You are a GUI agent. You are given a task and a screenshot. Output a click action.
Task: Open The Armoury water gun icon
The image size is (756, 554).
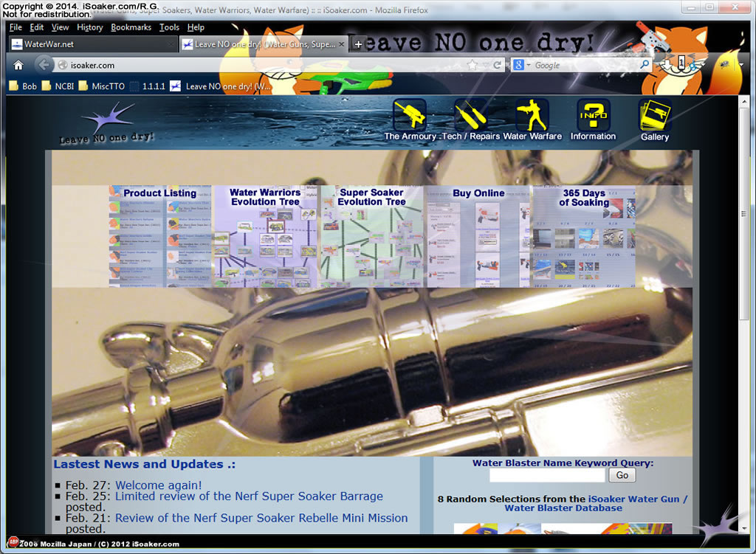(x=409, y=115)
